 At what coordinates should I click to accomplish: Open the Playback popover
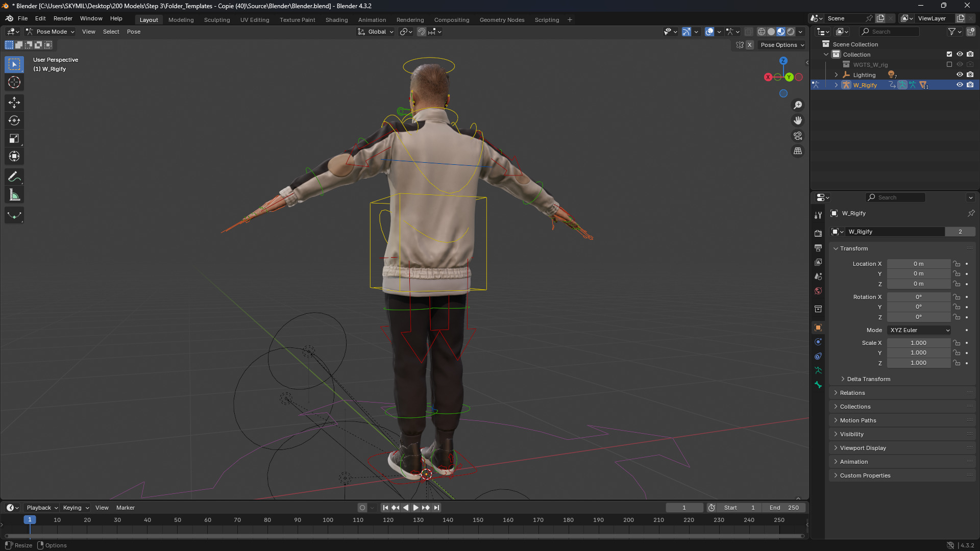point(42,508)
